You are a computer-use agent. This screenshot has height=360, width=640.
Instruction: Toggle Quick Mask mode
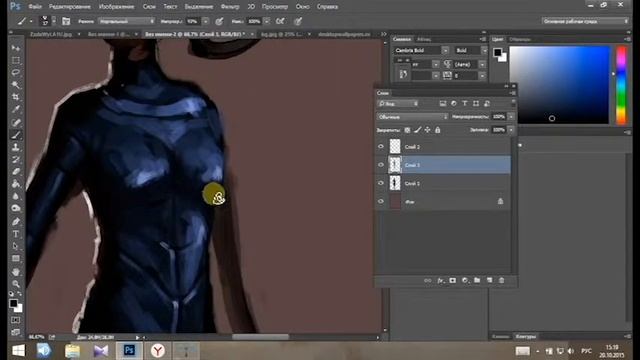[16, 320]
